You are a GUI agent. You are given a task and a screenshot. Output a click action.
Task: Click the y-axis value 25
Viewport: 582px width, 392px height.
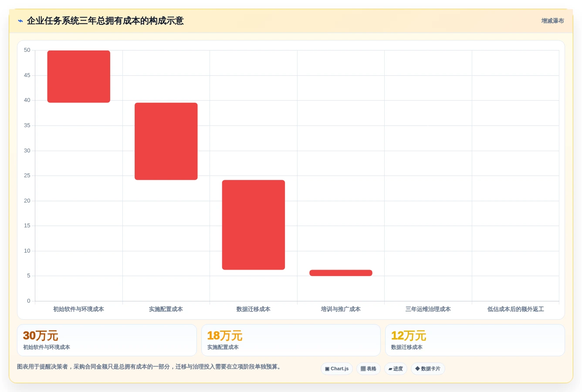(27, 176)
